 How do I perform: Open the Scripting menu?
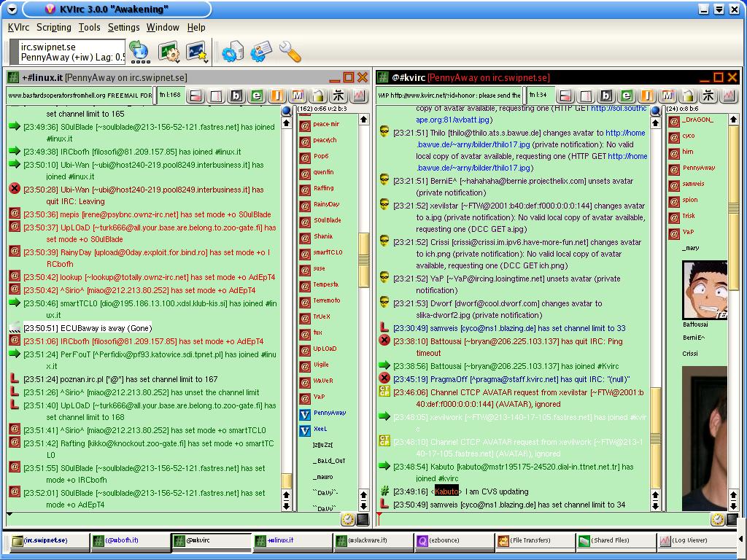point(54,28)
